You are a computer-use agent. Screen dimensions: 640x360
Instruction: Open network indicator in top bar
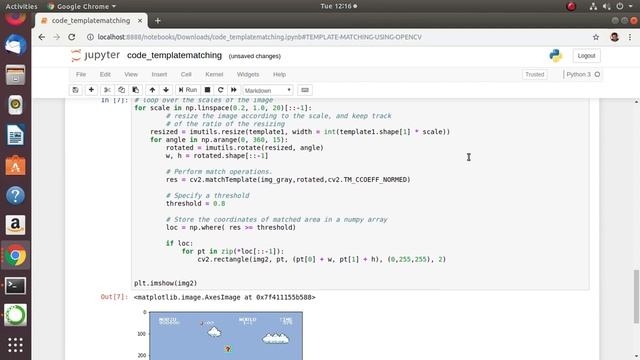pyautogui.click(x=593, y=6)
